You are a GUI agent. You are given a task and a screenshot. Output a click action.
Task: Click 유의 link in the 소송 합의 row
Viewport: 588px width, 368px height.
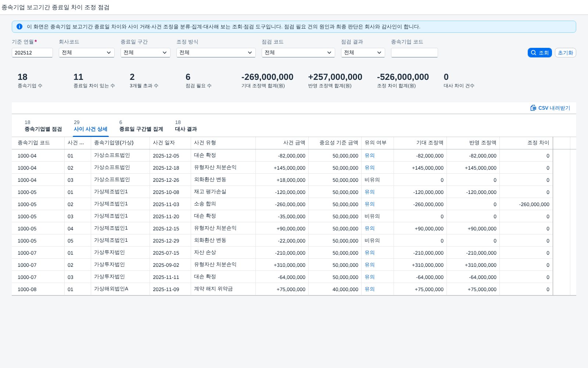point(370,204)
